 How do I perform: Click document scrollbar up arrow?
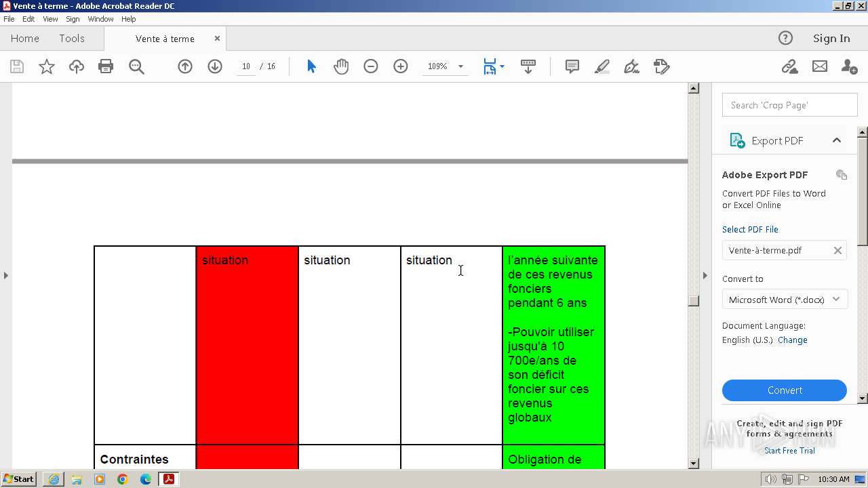(x=693, y=88)
